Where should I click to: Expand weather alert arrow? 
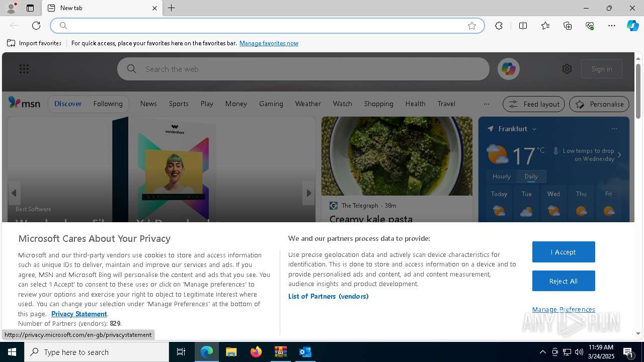(x=619, y=155)
